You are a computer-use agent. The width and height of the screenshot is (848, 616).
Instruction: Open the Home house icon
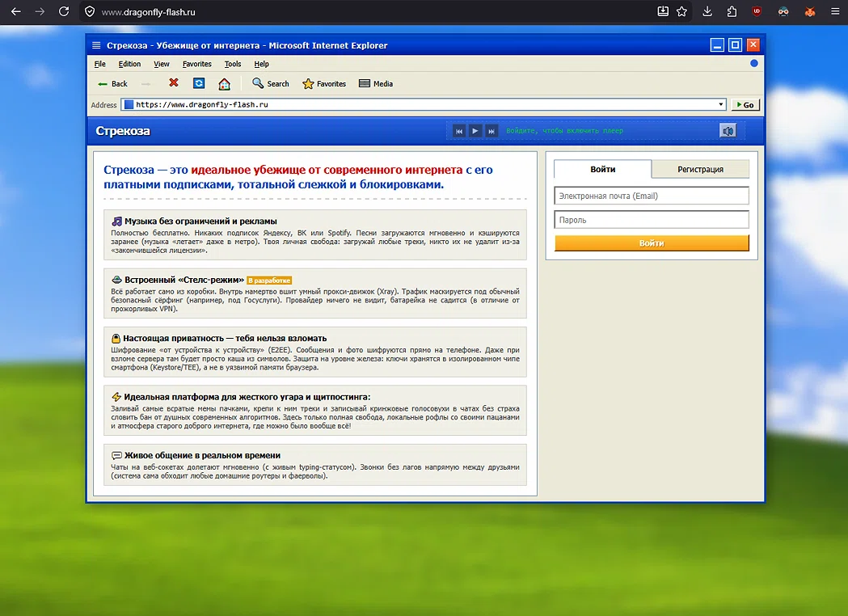pos(225,84)
